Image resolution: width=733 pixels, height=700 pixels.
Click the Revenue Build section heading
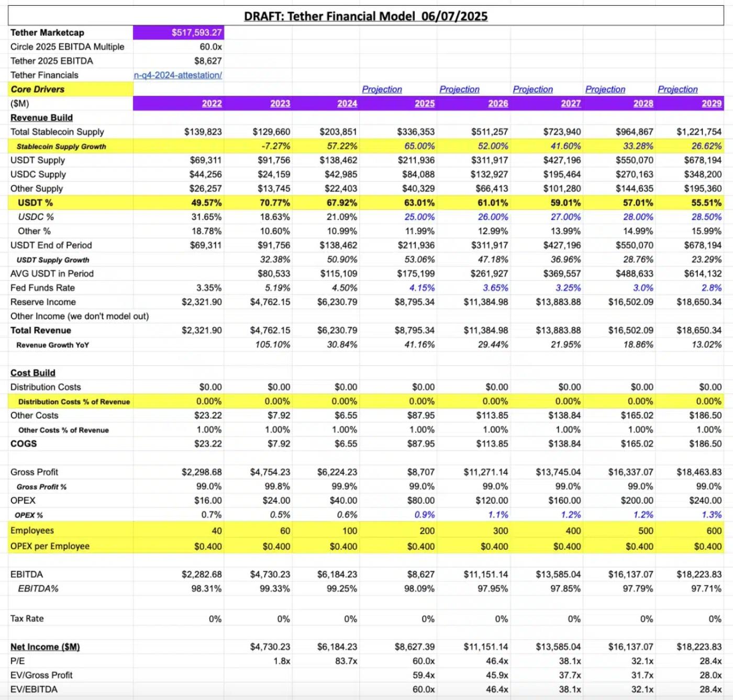41,118
